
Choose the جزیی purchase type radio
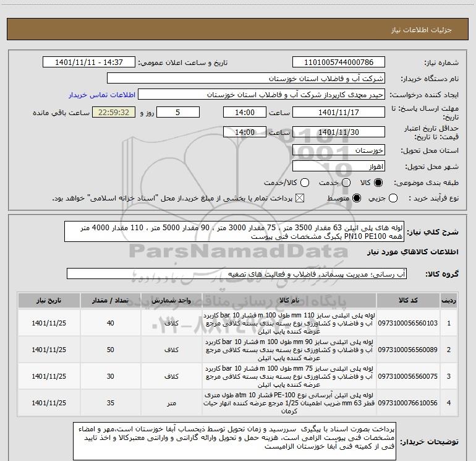[393, 199]
